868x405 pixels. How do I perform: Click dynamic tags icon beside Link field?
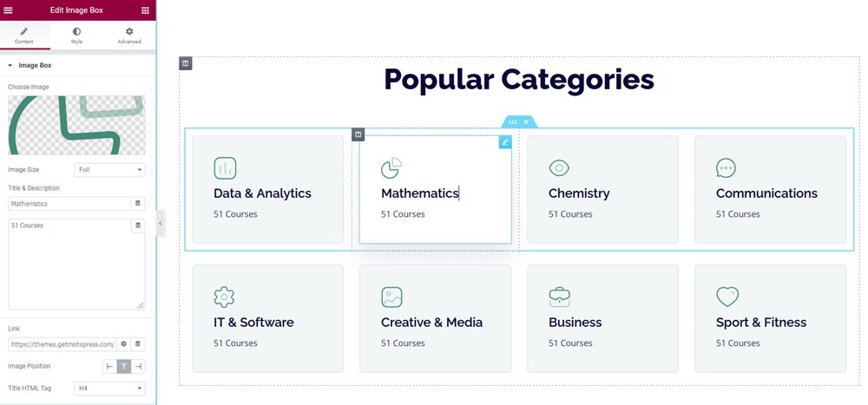tap(138, 343)
